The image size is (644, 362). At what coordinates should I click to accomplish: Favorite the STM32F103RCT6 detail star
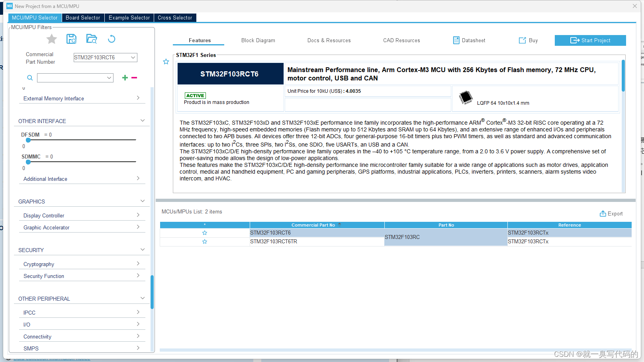pyautogui.click(x=166, y=62)
